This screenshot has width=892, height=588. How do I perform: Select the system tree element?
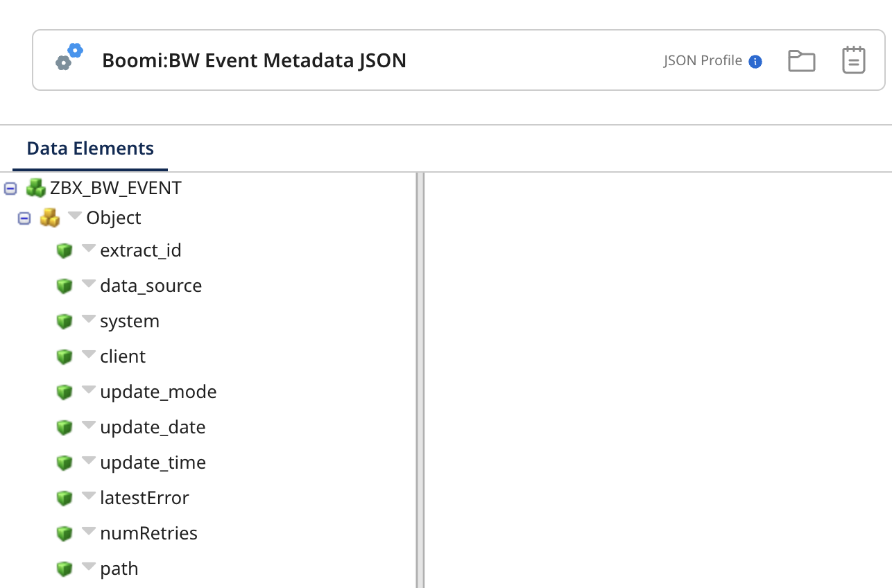(x=129, y=320)
